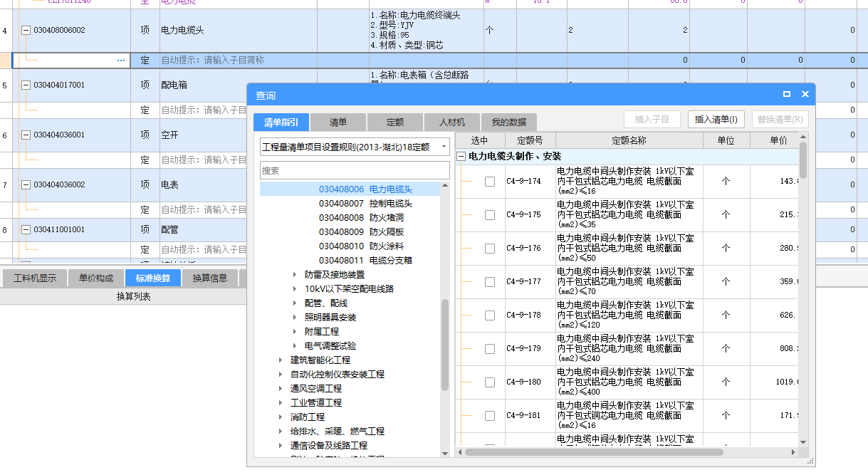Click the ellipsis button in selected code cell

(x=121, y=61)
